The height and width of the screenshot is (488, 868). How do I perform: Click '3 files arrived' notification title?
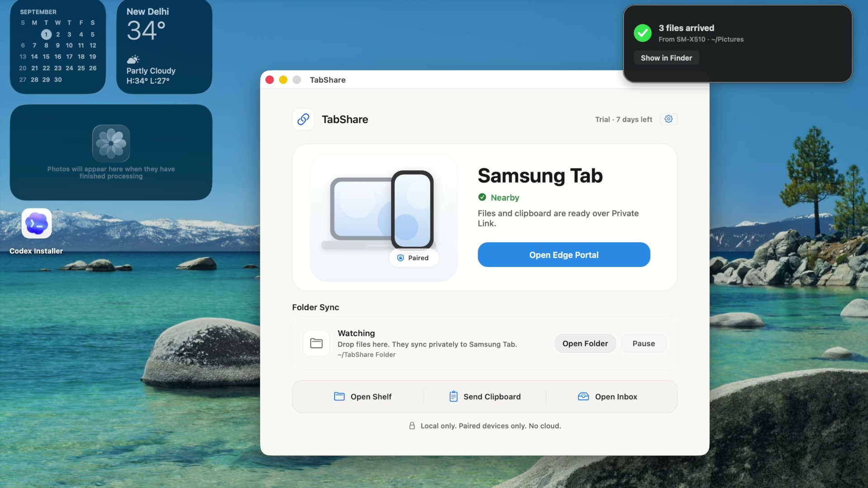[686, 28]
